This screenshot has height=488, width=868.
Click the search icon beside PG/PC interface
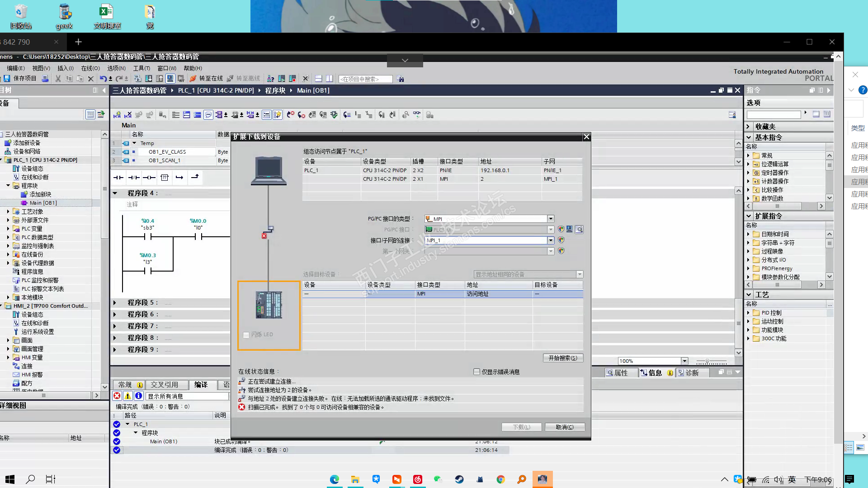(x=579, y=230)
